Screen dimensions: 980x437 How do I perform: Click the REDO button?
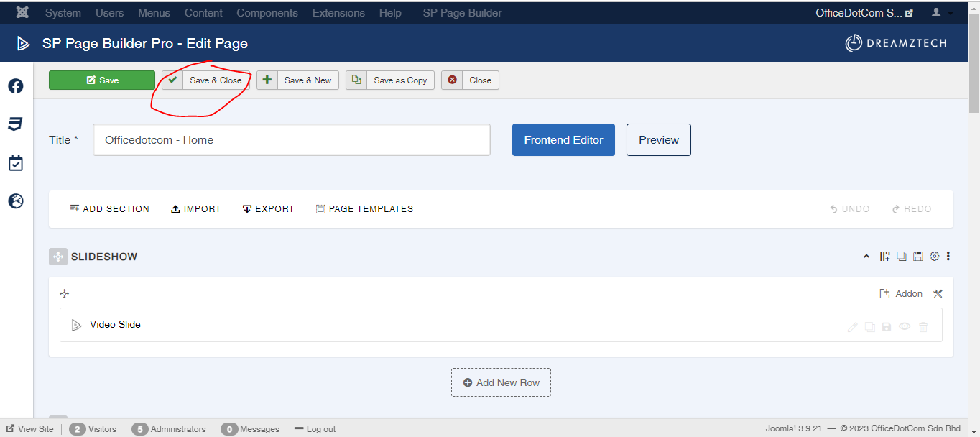pos(912,209)
